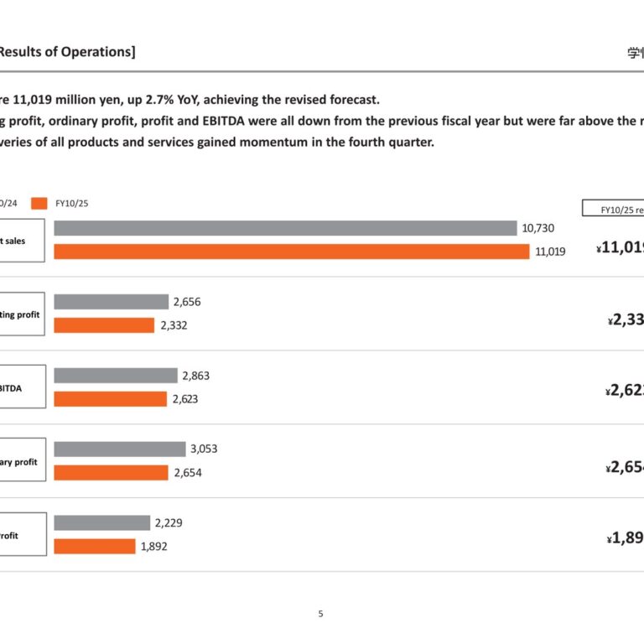
Task: Click the FY10/25 results header box
Action: [613, 208]
